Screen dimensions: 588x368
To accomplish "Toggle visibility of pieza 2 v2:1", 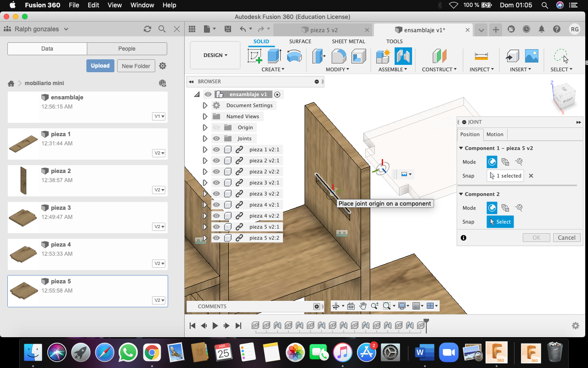I will [216, 161].
